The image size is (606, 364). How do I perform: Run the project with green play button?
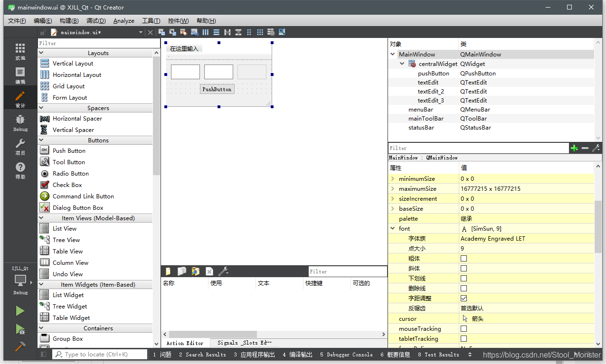[x=20, y=311]
